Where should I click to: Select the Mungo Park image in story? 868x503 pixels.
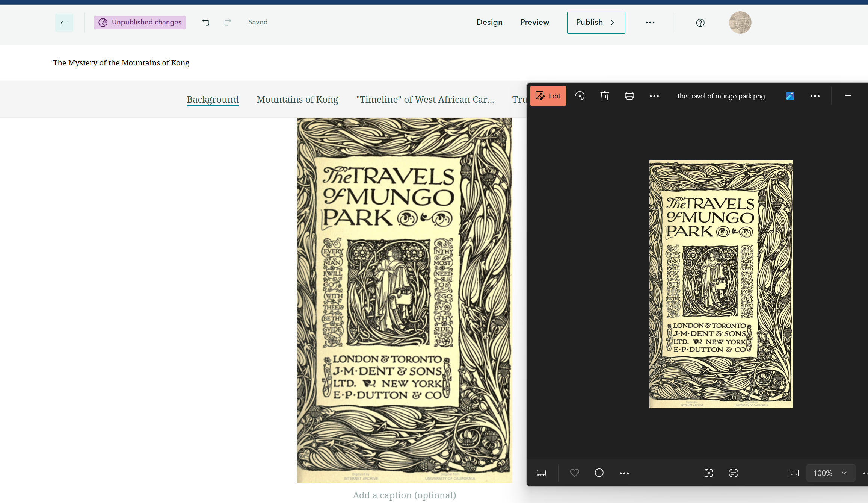pyautogui.click(x=405, y=300)
